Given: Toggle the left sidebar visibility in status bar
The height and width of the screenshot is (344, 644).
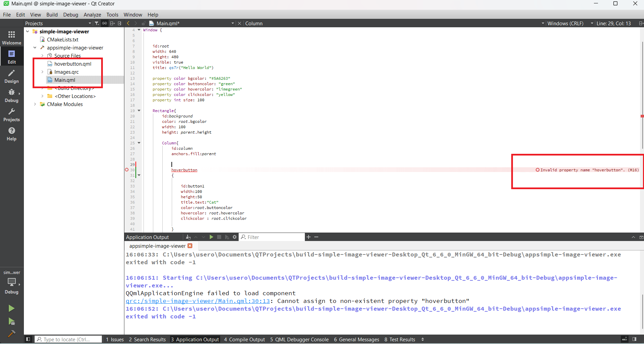Looking at the screenshot, I should (28, 339).
